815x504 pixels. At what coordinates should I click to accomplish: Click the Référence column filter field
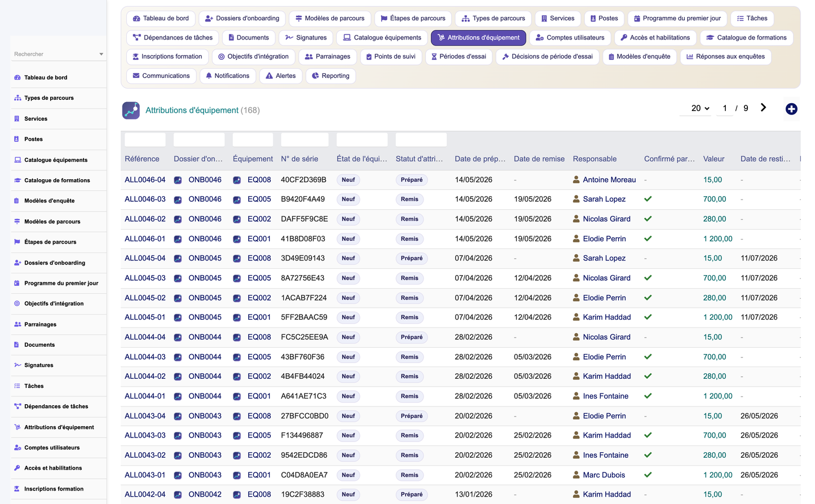145,140
